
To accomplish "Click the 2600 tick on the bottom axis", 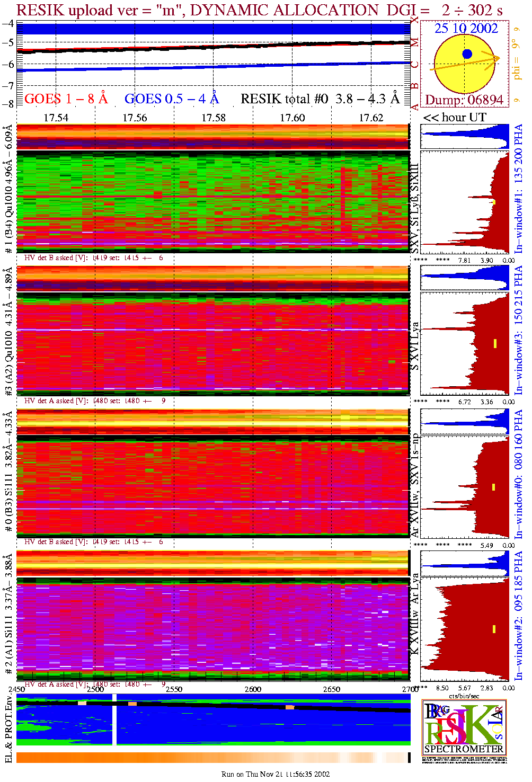I will point(253,689).
